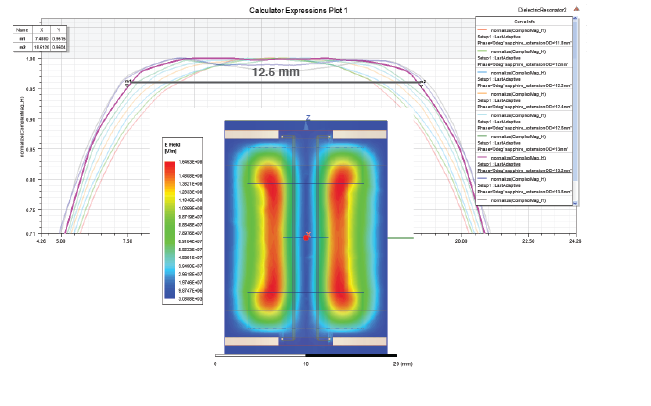This screenshot has height=406, width=651.
Task: Click the Name header in marker table
Action: (22, 30)
